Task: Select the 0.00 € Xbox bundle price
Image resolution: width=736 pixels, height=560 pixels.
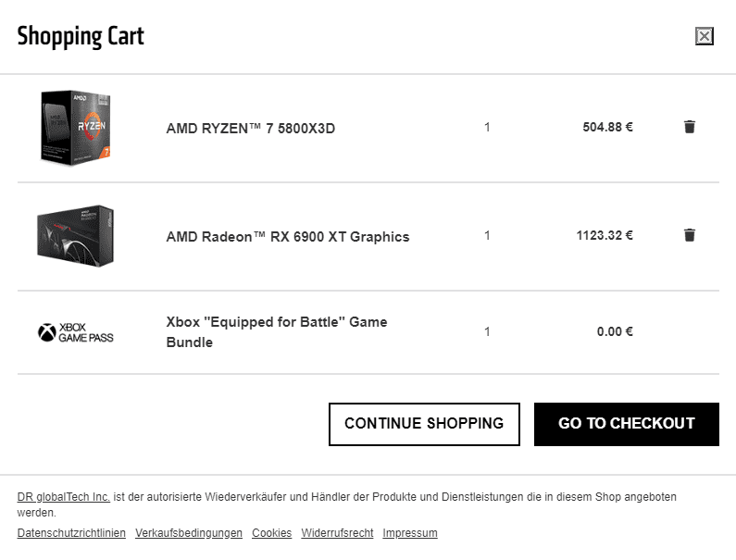Action: [x=615, y=331]
